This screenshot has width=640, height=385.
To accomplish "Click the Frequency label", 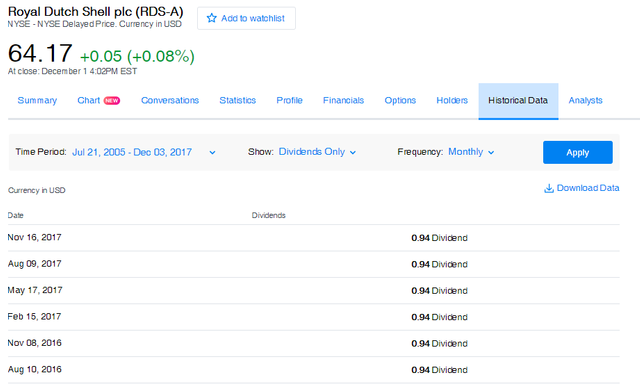I will tap(420, 152).
